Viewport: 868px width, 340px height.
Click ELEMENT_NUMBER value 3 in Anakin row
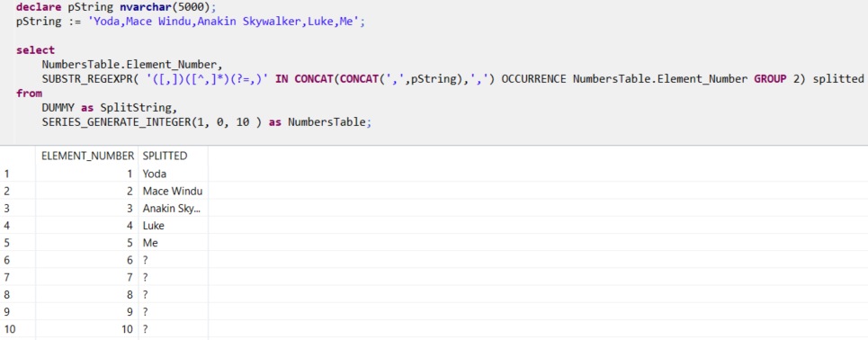point(87,208)
